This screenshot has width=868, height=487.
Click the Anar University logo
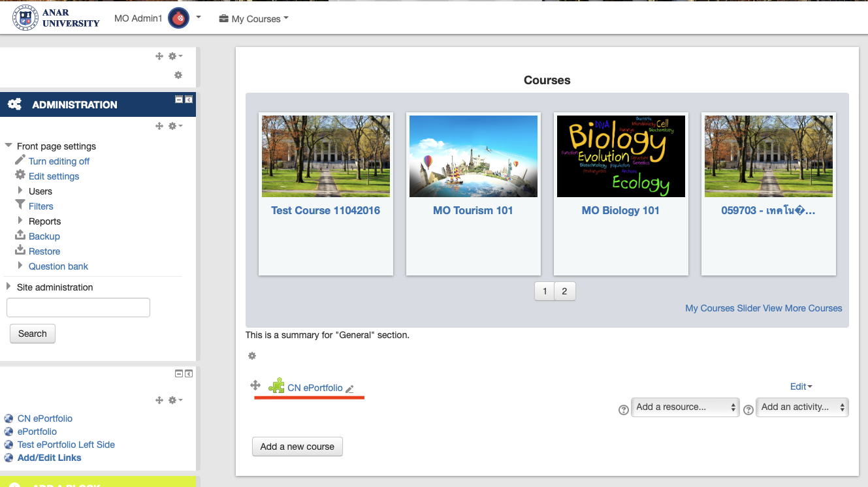56,18
